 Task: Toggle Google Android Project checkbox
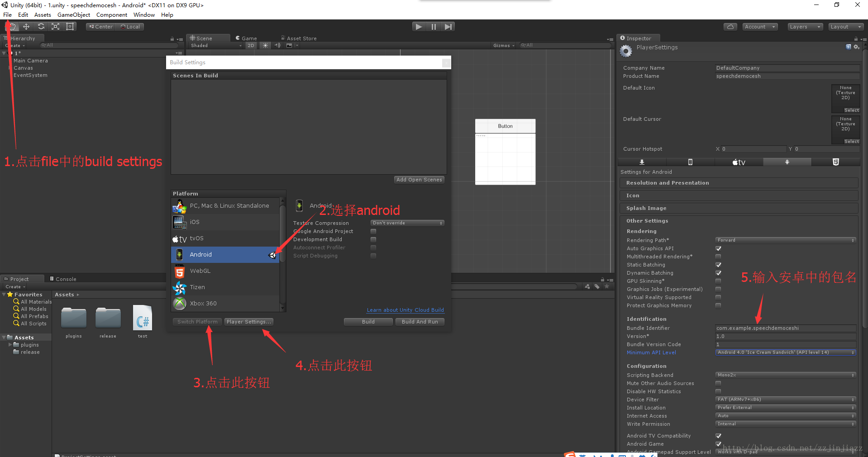[373, 231]
